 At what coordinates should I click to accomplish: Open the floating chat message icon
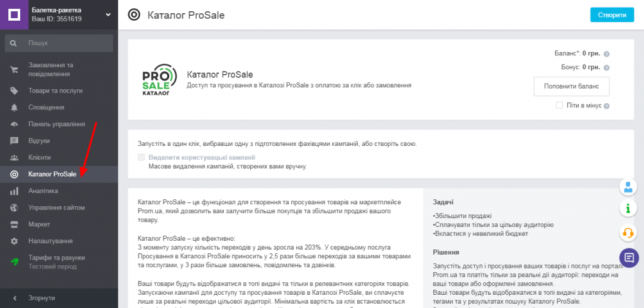click(629, 258)
